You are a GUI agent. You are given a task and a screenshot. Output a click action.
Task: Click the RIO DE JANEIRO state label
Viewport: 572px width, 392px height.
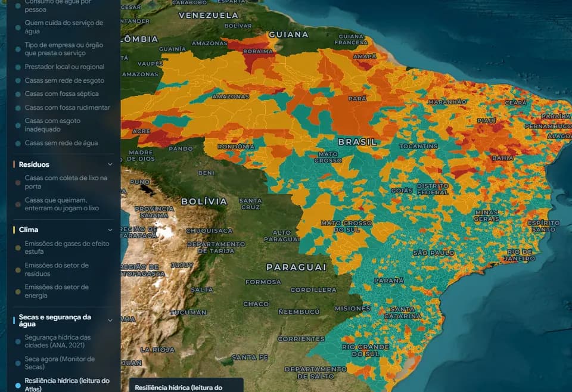pyautogui.click(x=520, y=255)
